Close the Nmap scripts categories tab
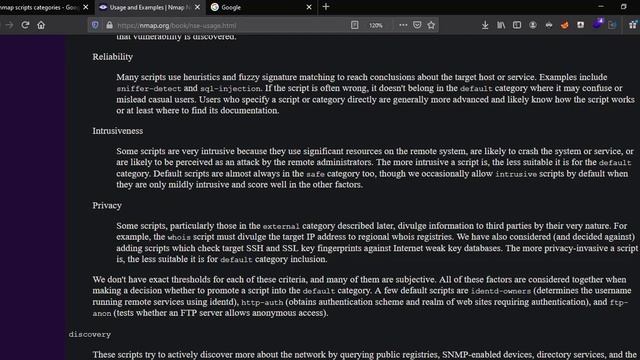The width and height of the screenshot is (640, 360). point(85,7)
